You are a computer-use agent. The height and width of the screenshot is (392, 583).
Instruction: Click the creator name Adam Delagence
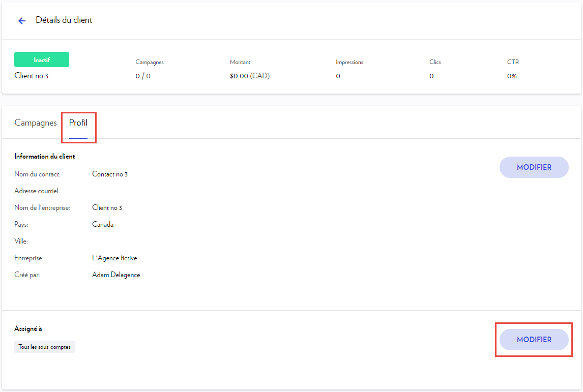coord(116,275)
